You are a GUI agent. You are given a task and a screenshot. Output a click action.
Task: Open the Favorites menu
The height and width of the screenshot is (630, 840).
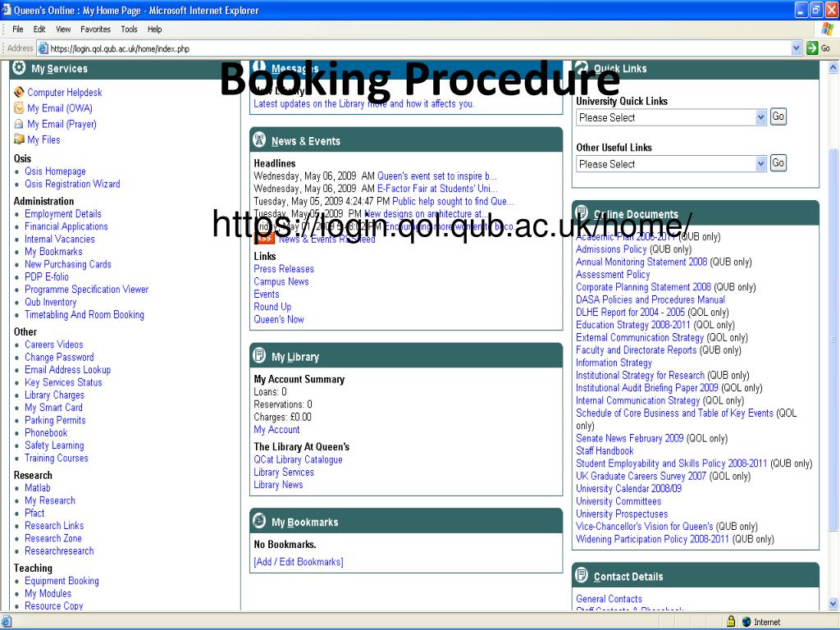(x=95, y=30)
